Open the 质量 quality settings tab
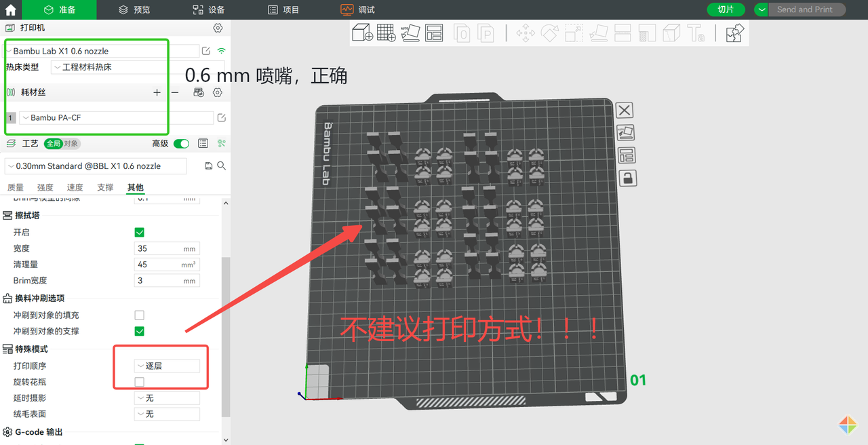The image size is (868, 445). pyautogui.click(x=15, y=187)
